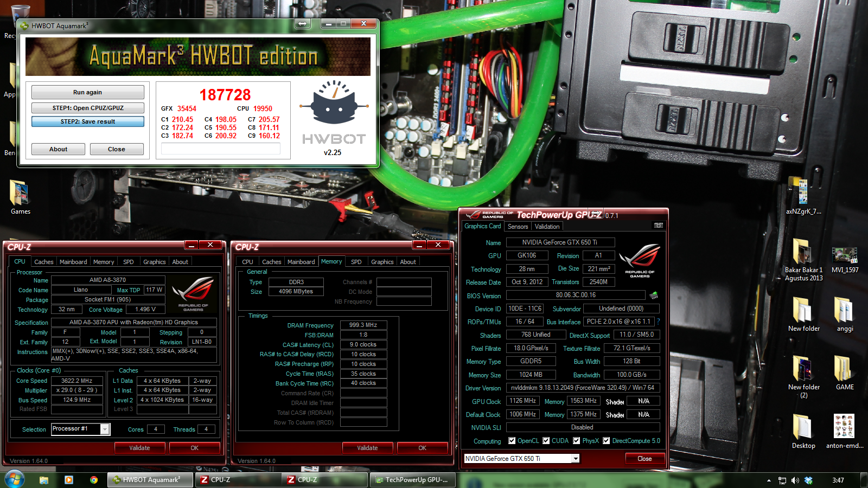Click STEP1: Open CPUZ/GPUZ button

coord(87,108)
